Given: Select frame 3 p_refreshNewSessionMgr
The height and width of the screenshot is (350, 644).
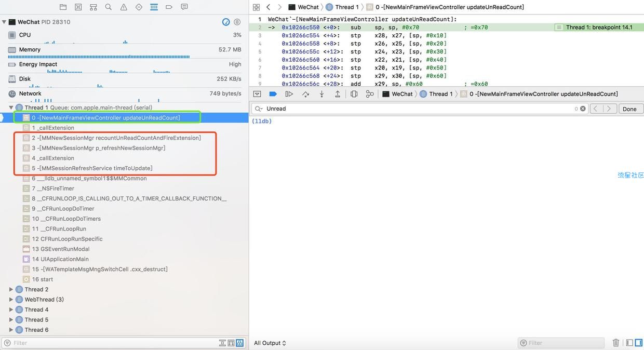Looking at the screenshot, I should click(125, 148).
